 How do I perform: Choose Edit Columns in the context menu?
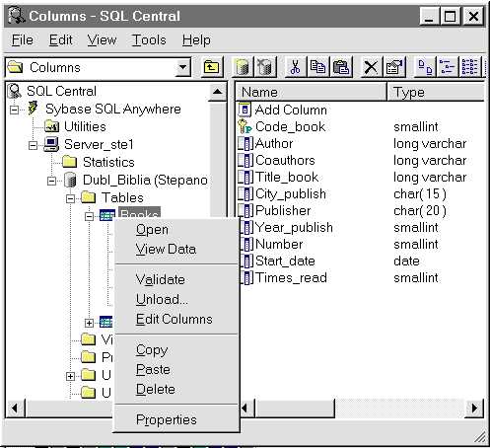pyautogui.click(x=176, y=319)
